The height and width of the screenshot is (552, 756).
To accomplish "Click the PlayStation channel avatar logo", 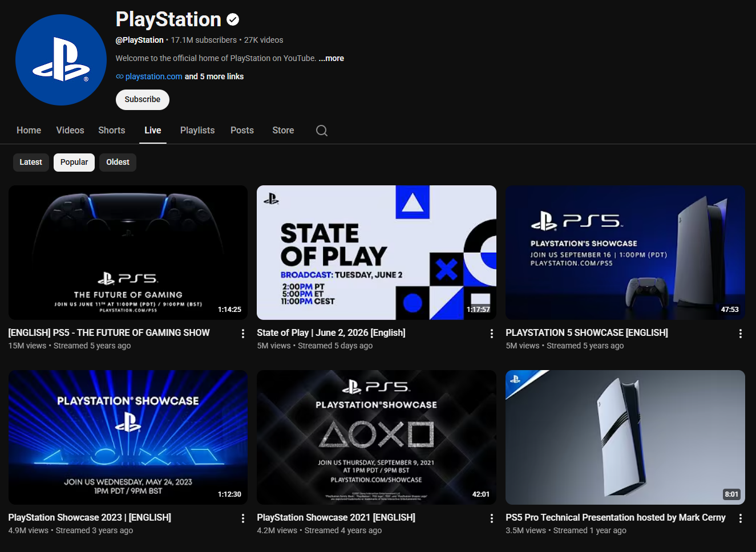I will click(x=61, y=60).
